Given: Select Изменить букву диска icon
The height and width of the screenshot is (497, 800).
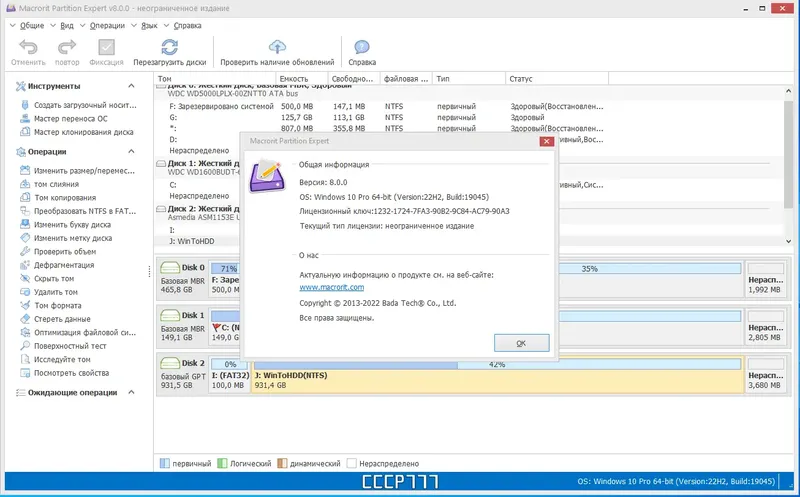Looking at the screenshot, I should pyautogui.click(x=24, y=225).
